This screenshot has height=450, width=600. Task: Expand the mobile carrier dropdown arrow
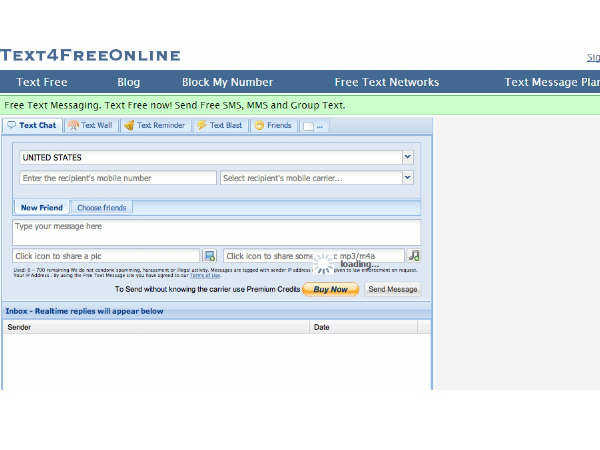(x=408, y=178)
